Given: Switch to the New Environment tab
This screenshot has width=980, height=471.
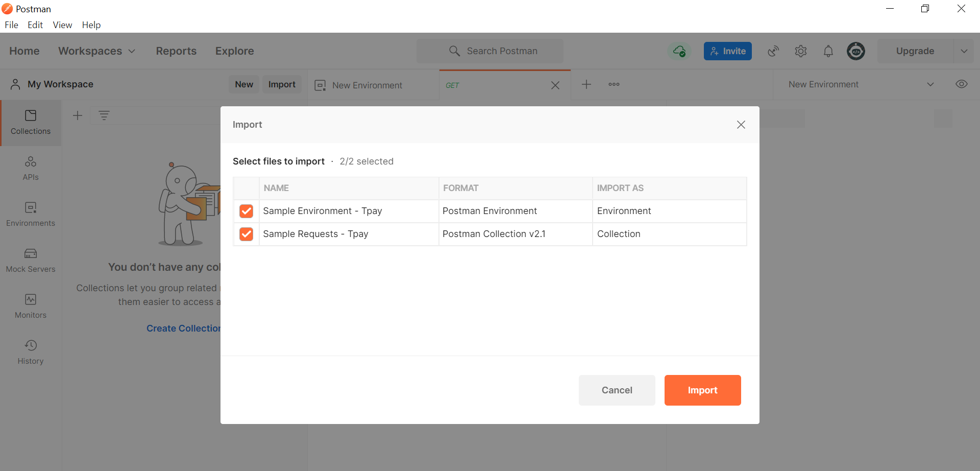Looking at the screenshot, I should click(x=374, y=85).
